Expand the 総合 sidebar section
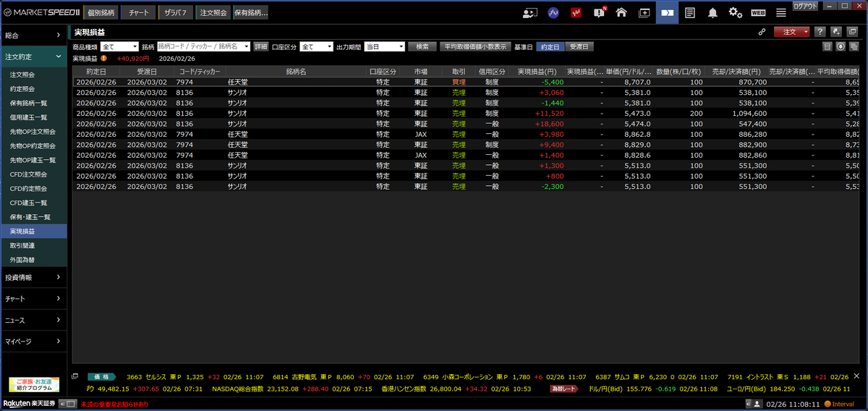The height and width of the screenshot is (411, 868). coord(33,35)
